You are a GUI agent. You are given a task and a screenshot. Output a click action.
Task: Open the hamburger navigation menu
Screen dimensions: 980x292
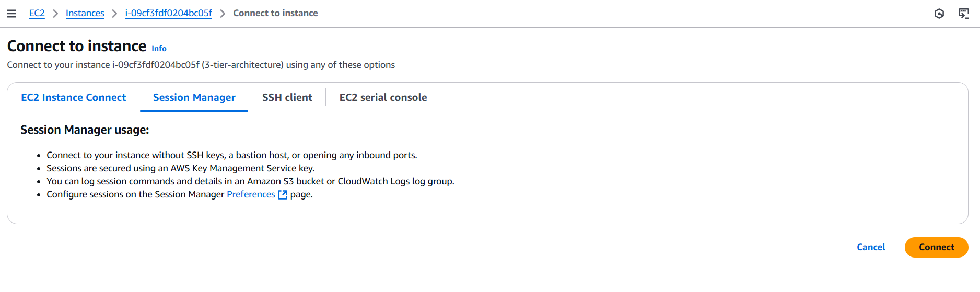pos(11,14)
